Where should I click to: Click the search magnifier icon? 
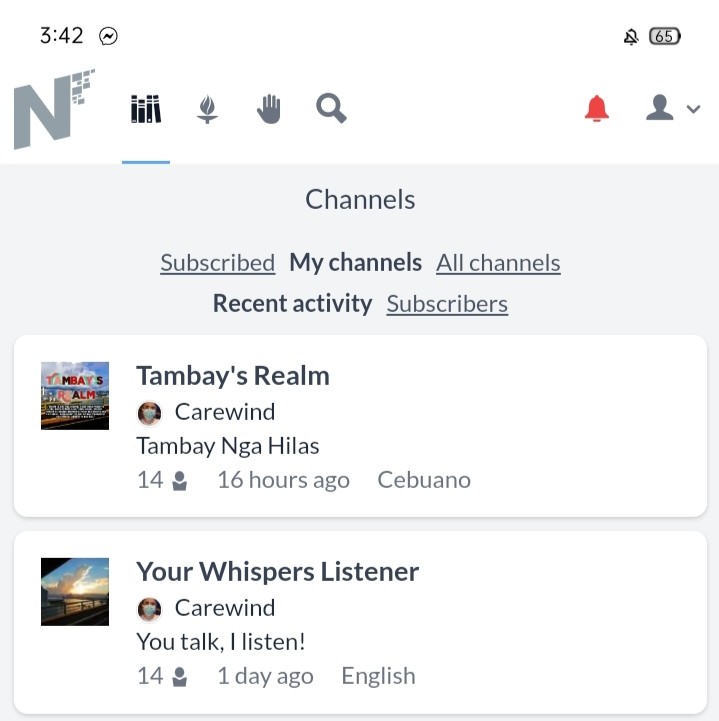coord(331,109)
